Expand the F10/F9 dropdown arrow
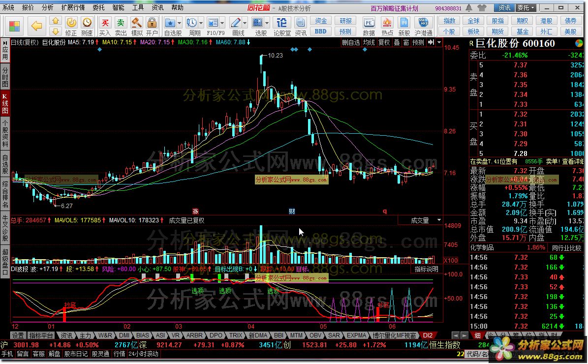This screenshot has height=364, width=588. pos(222,23)
